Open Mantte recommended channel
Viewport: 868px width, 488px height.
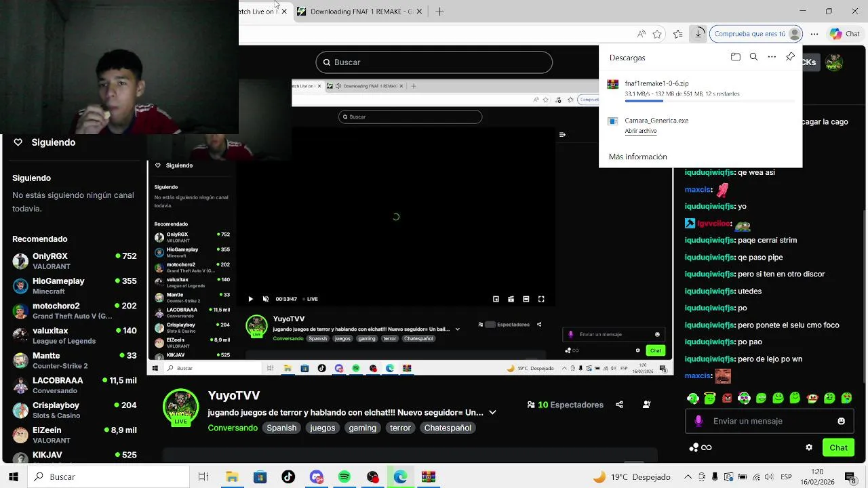tap(75, 361)
